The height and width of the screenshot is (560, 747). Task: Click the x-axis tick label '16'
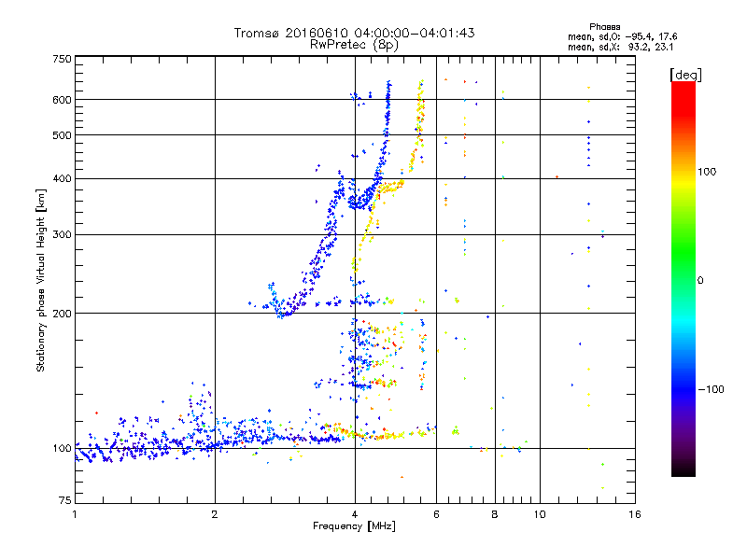[635, 514]
